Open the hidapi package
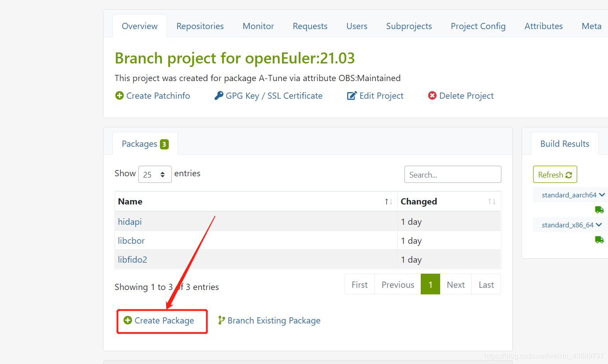 point(130,222)
